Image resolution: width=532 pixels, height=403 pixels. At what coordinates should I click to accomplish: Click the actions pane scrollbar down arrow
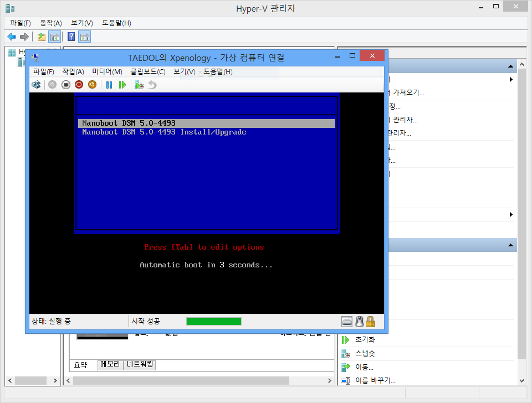pos(522,381)
